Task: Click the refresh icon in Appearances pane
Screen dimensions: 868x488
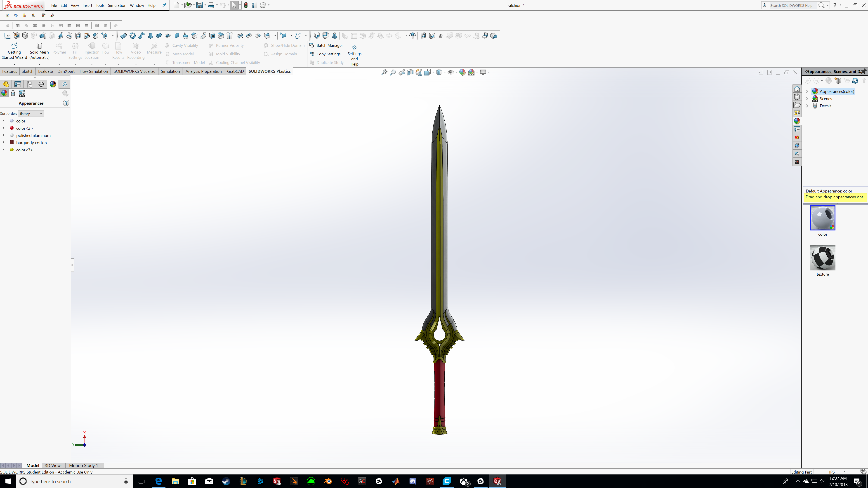Action: pos(855,80)
